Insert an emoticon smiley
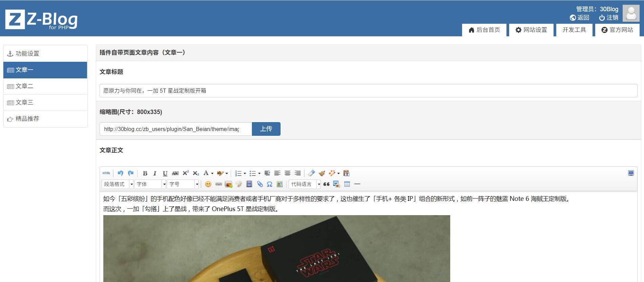 [x=208, y=184]
